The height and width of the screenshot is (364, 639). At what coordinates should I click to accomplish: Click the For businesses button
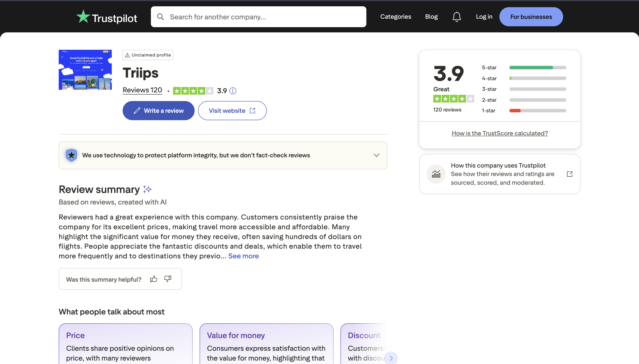[x=531, y=17]
